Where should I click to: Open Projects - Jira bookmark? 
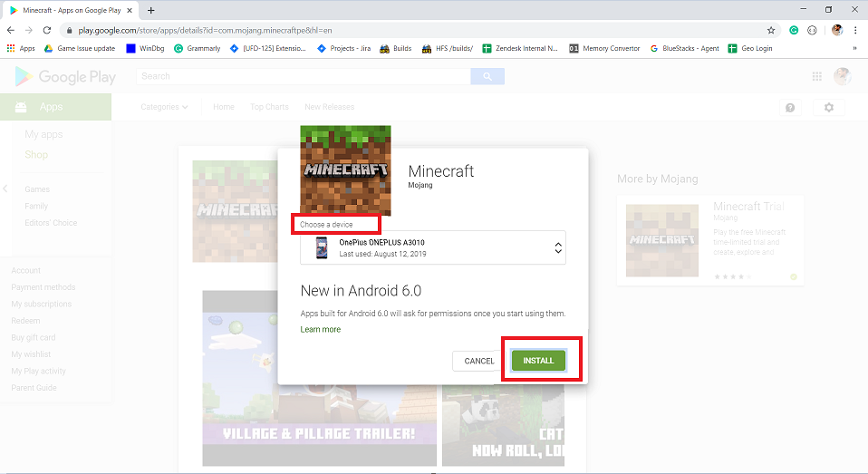point(343,48)
